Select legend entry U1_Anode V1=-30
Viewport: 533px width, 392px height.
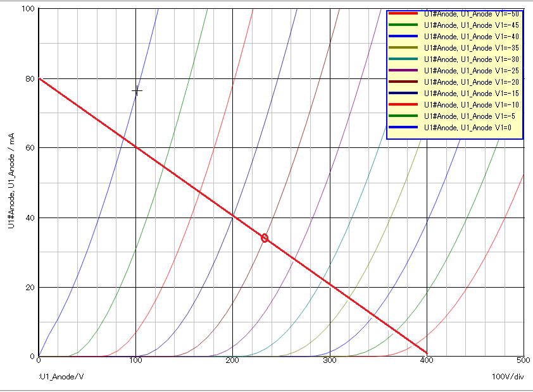pos(471,59)
